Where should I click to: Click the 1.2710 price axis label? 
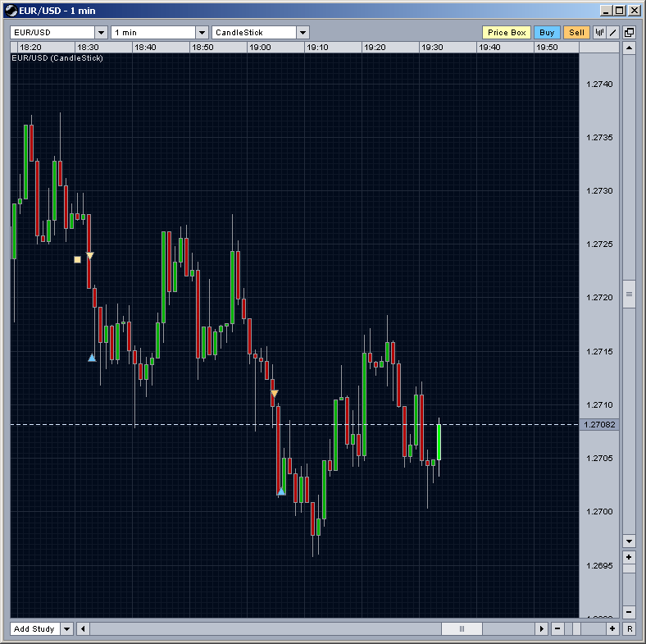point(599,405)
